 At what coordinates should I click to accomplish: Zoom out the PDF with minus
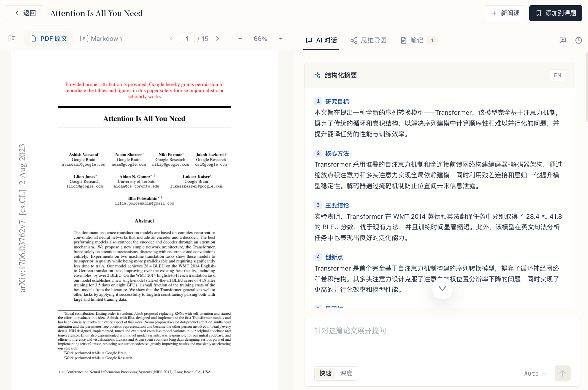click(240, 39)
